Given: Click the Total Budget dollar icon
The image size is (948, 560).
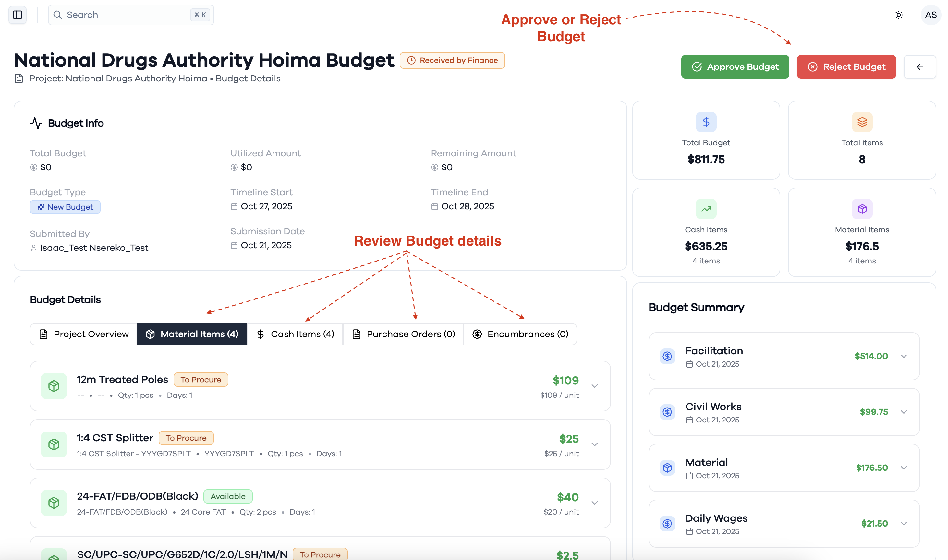Looking at the screenshot, I should pos(706,122).
